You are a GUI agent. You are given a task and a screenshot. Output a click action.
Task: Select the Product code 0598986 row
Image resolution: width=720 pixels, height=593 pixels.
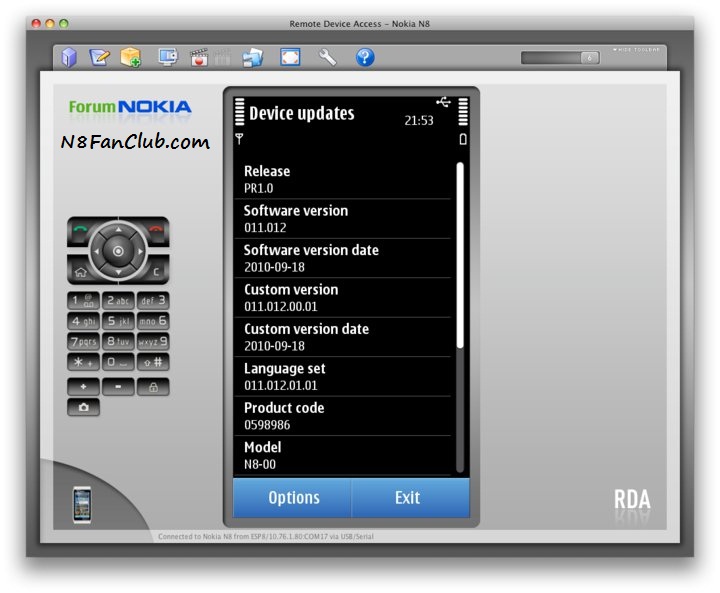[x=343, y=416]
